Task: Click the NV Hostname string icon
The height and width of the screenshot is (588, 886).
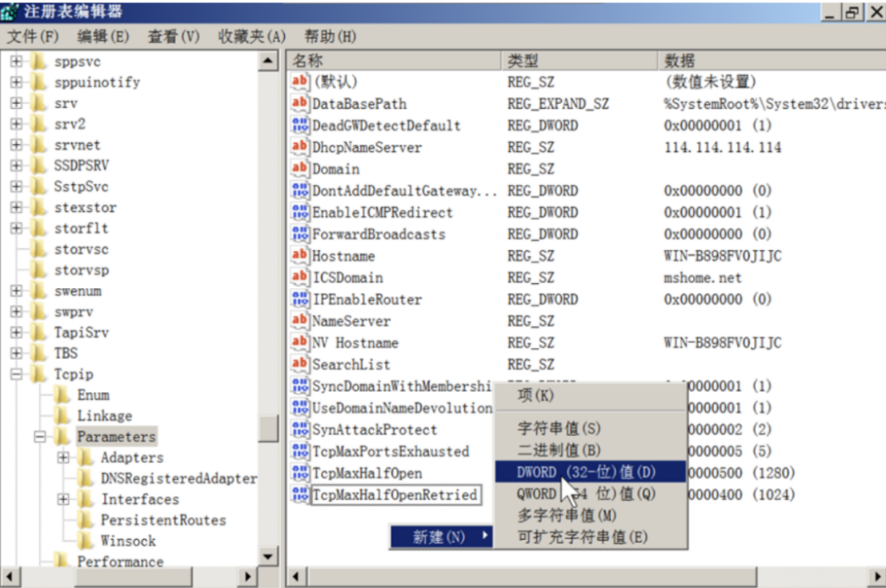Action: pos(299,342)
